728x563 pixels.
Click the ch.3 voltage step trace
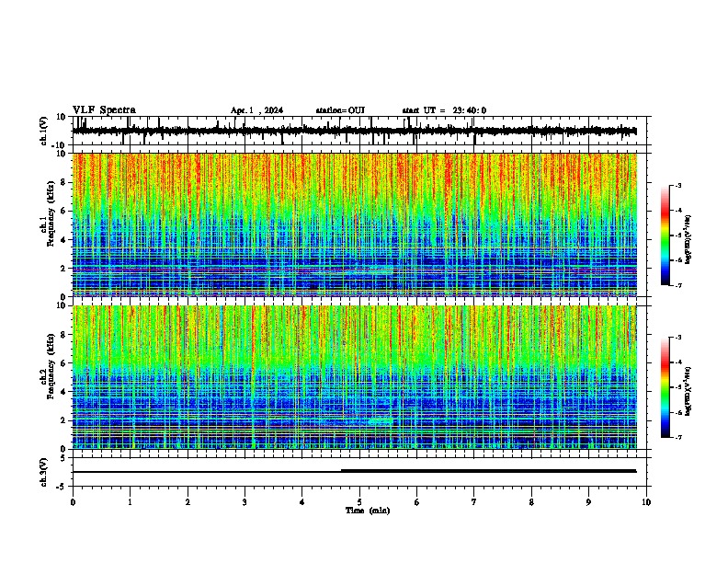pyautogui.click(x=354, y=471)
